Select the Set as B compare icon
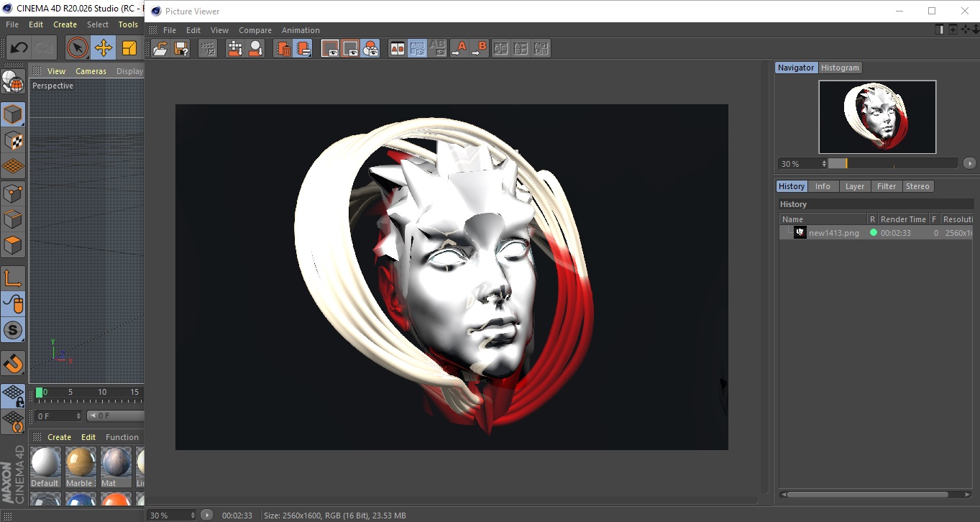The width and height of the screenshot is (980, 522). pos(479,48)
